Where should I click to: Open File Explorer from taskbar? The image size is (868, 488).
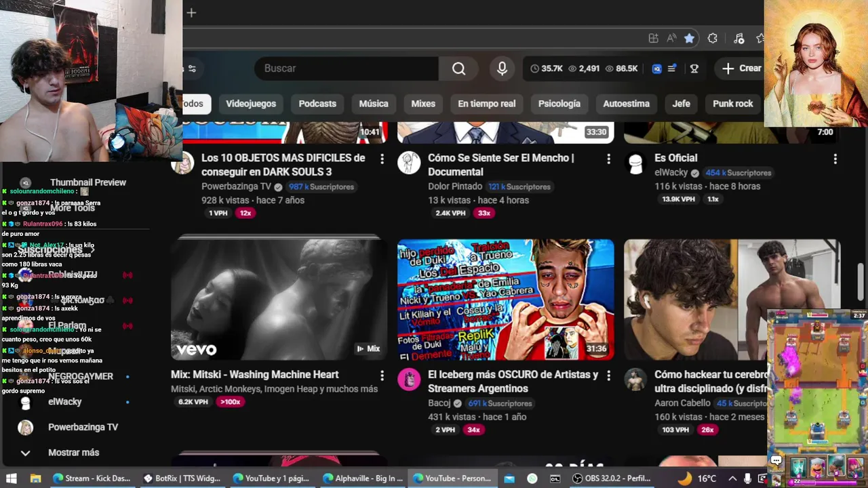36,479
